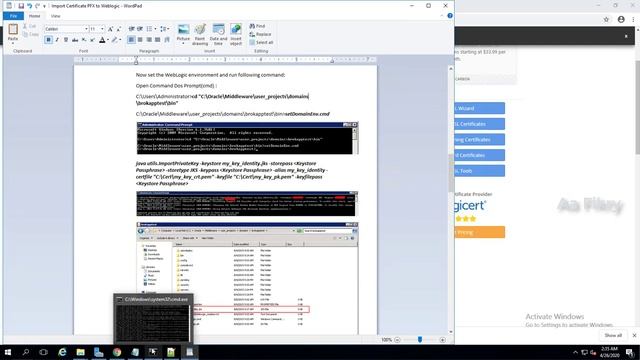Toggle Center alignment
The height and width of the screenshot is (360, 640).
(x=140, y=40)
